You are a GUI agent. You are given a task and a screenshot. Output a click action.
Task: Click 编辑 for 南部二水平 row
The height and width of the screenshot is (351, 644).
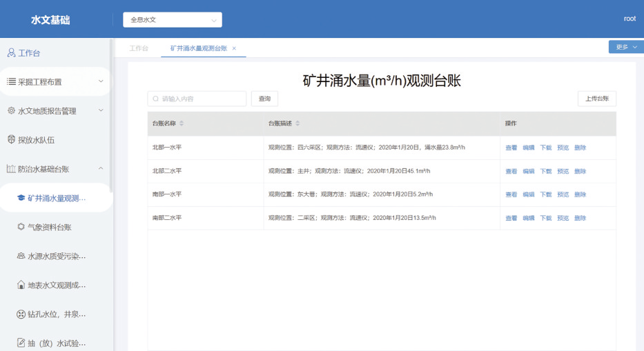click(x=529, y=218)
